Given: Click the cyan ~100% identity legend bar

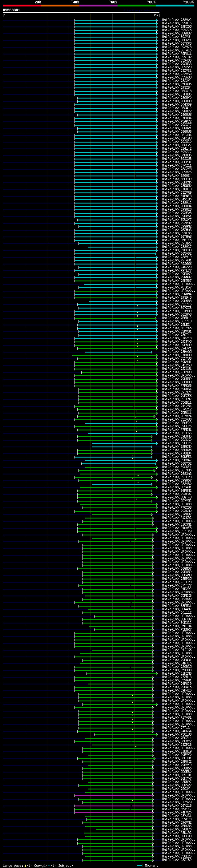Looking at the screenshot, I should click(x=175, y=6).
